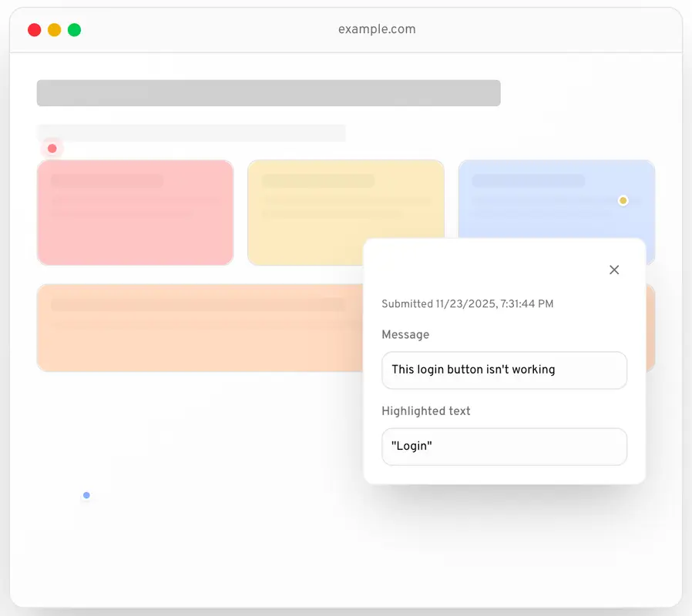Viewport: 692px width, 616px height.
Task: Select the wide orange banner card
Action: tap(193, 327)
